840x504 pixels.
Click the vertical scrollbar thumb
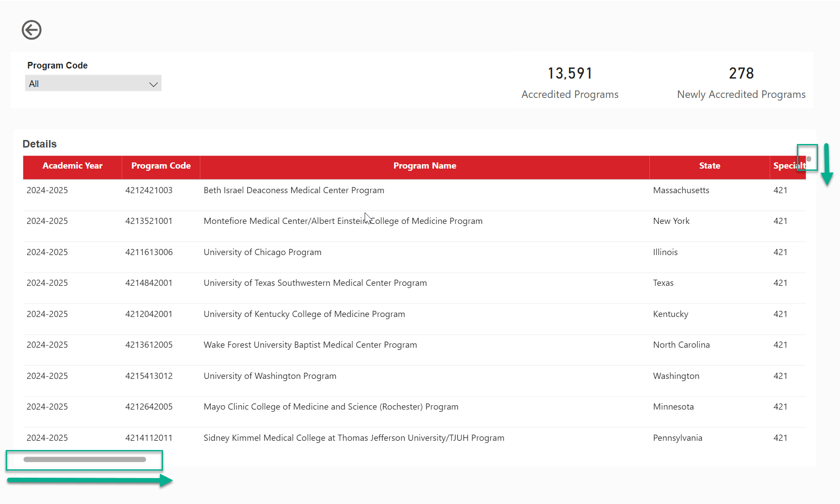point(809,159)
